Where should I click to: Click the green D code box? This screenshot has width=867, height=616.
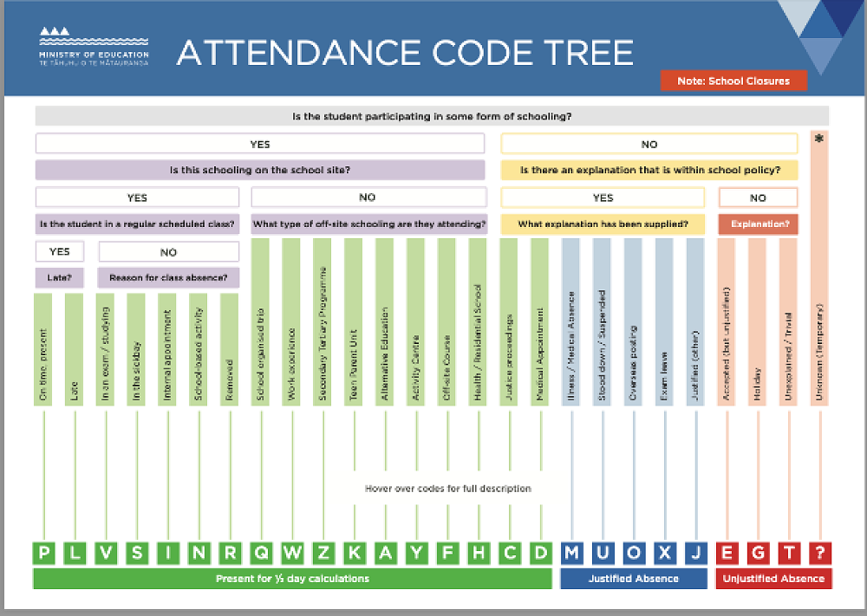click(x=540, y=553)
